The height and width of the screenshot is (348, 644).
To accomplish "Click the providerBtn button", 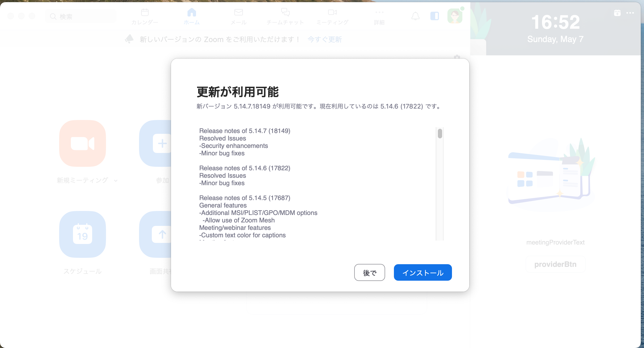I will 555,264.
